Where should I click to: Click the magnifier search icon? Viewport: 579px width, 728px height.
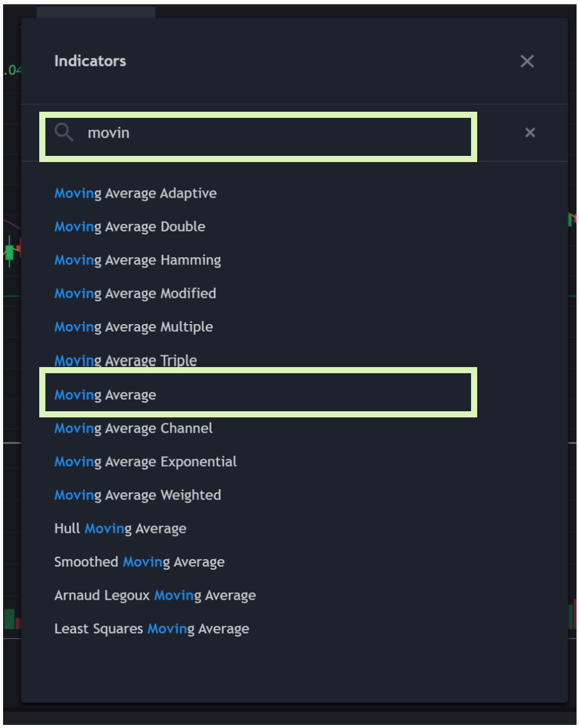tap(64, 133)
